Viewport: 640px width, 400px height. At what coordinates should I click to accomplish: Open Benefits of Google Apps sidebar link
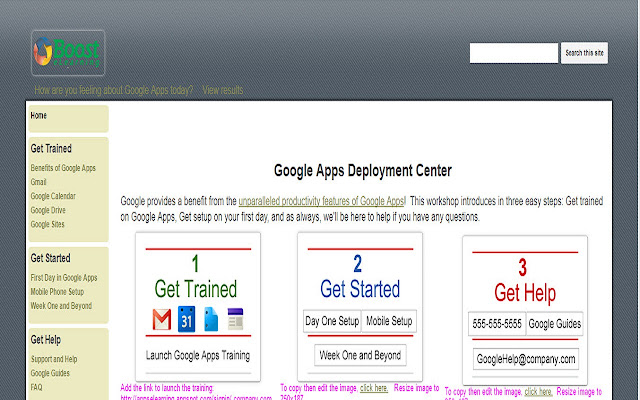click(63, 168)
